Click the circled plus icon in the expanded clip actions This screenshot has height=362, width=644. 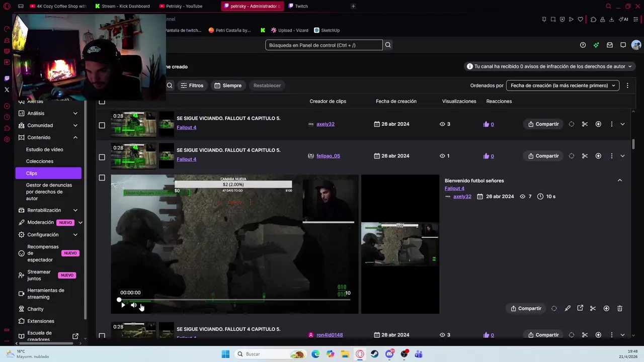pyautogui.click(x=606, y=308)
